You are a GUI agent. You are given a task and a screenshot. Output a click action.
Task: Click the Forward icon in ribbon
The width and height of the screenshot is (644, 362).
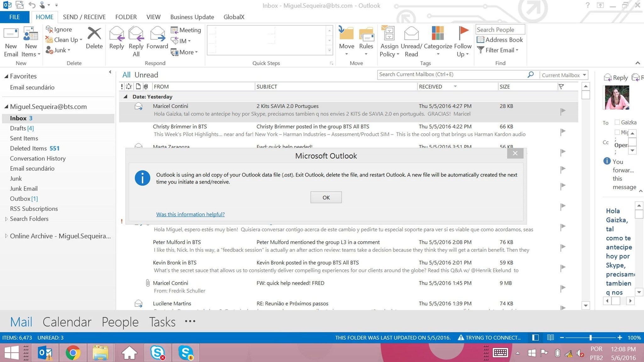158,34
